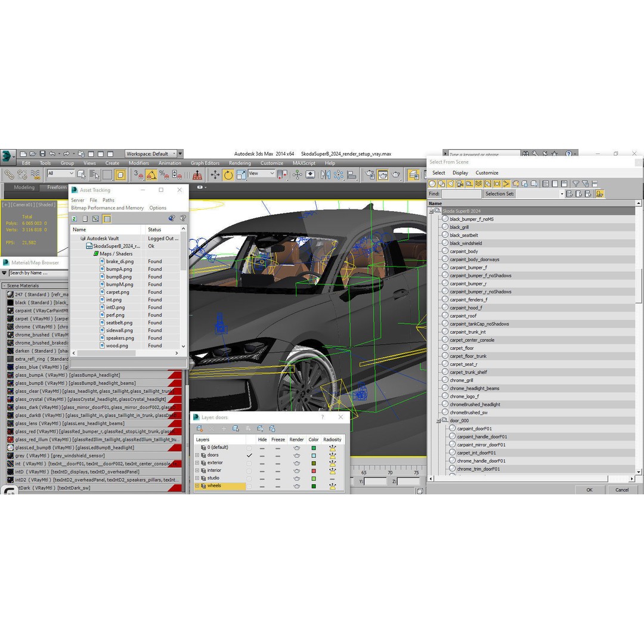Select the Select and Move tool
Screen dimensions: 644x644
[x=215, y=175]
